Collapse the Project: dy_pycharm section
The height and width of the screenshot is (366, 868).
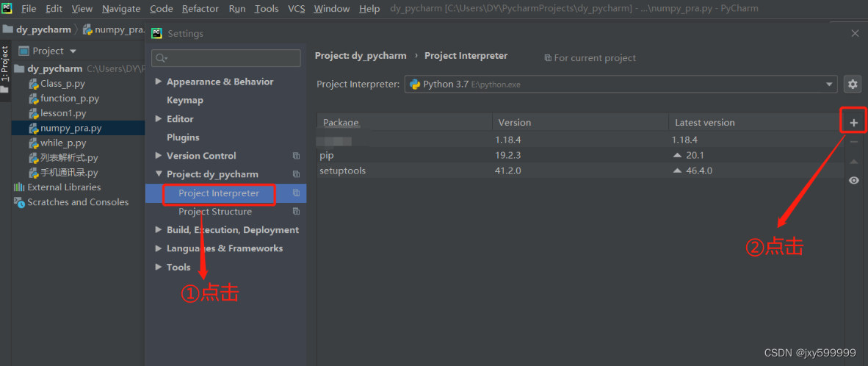click(x=159, y=174)
